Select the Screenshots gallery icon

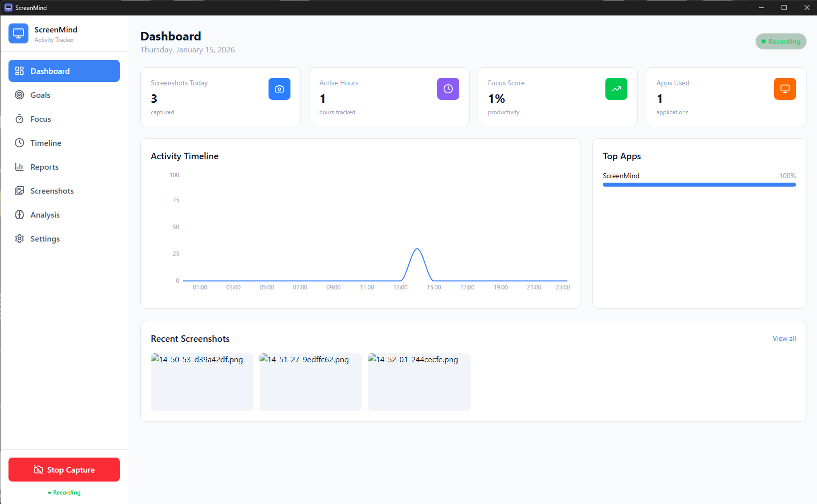tap(19, 191)
